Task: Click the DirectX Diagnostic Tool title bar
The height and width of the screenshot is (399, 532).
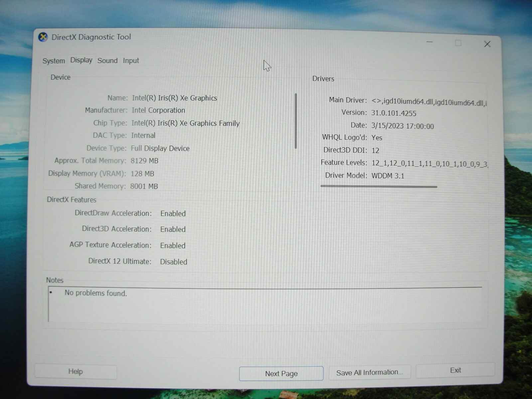Action: (x=233, y=37)
